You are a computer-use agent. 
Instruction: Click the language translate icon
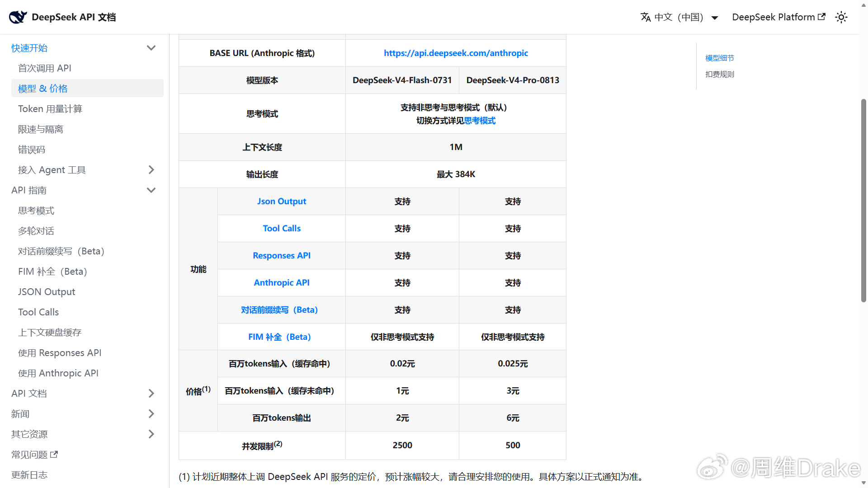click(x=646, y=17)
